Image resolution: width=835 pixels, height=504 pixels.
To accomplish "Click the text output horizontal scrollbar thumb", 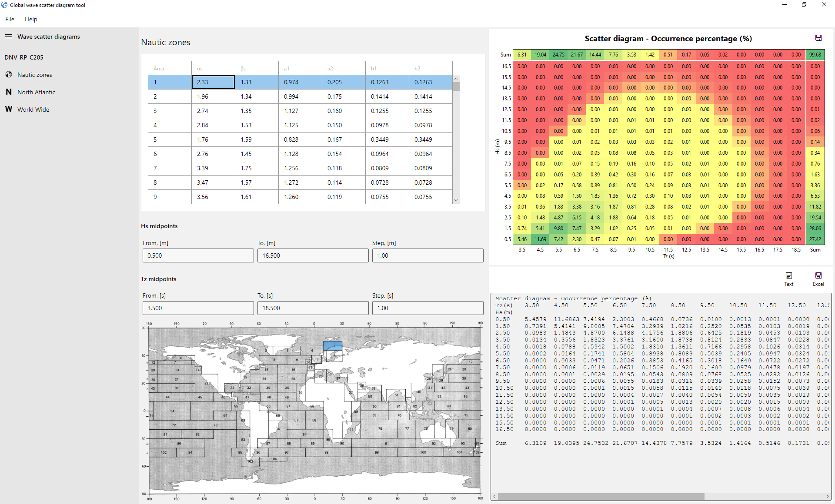I will coord(601,496).
